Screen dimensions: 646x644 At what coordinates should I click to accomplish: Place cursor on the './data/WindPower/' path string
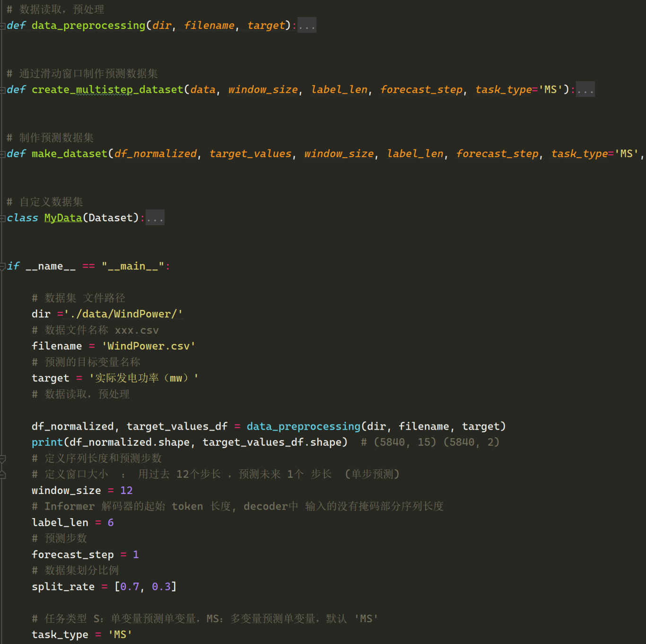click(x=123, y=314)
